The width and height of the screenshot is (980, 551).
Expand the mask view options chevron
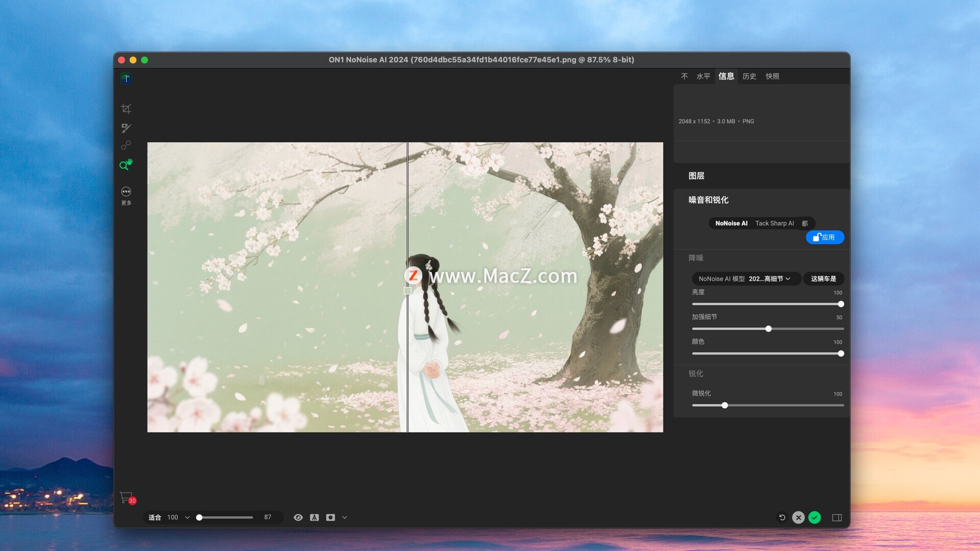point(345,517)
